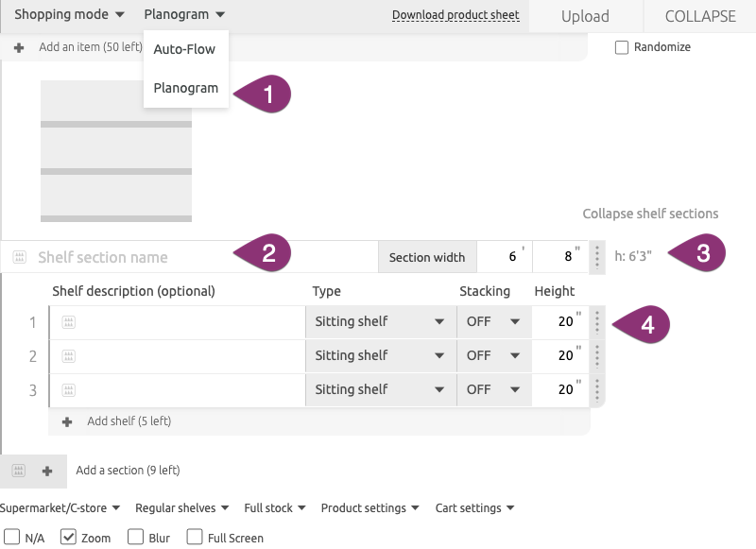Open the Product settings dropdown
The image size is (756, 549).
(x=369, y=508)
